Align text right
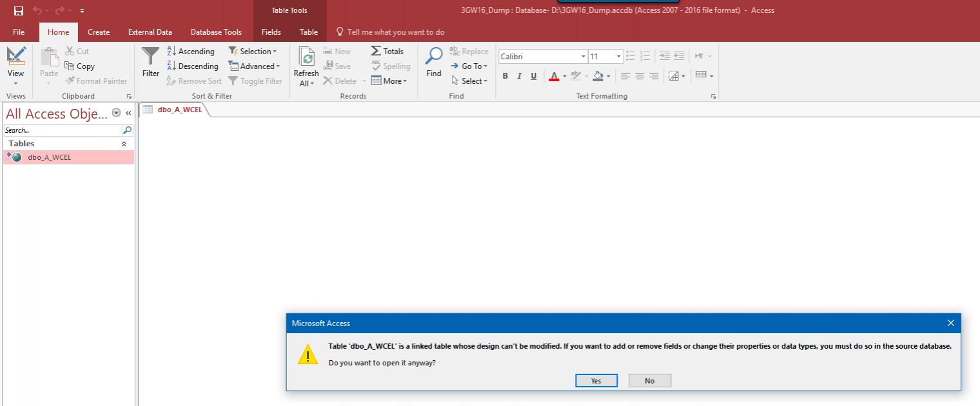 [654, 76]
